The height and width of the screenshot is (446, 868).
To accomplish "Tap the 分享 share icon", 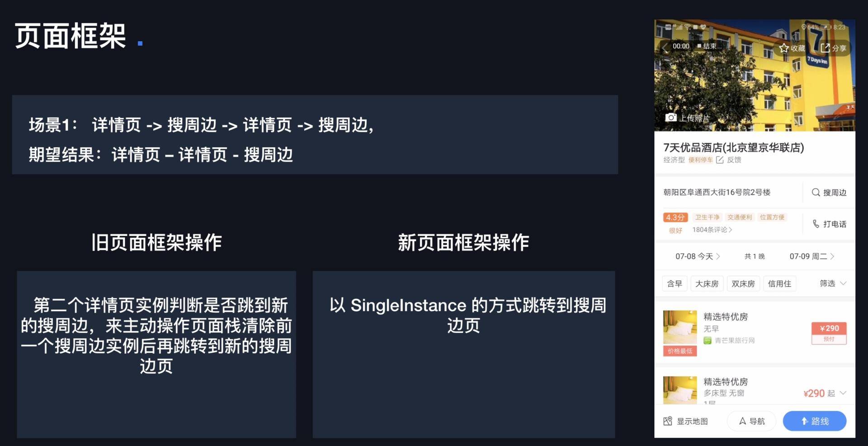I will [826, 48].
